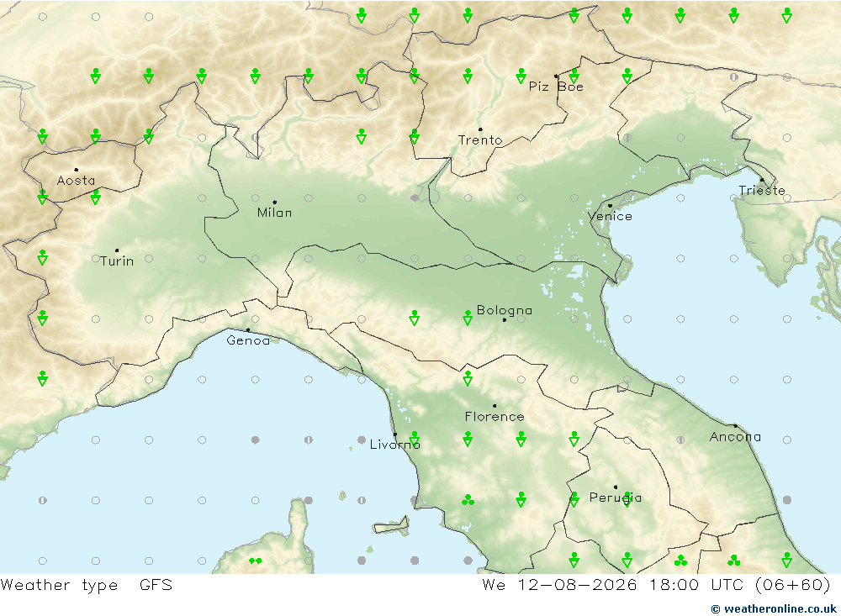Select the half-filled gray circle west of Ancona
Screen dimensions: 841x616
click(680, 440)
